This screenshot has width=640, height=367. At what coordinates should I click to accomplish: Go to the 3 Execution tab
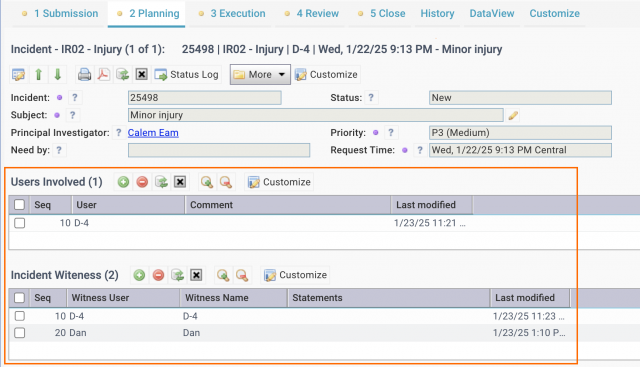pos(231,13)
